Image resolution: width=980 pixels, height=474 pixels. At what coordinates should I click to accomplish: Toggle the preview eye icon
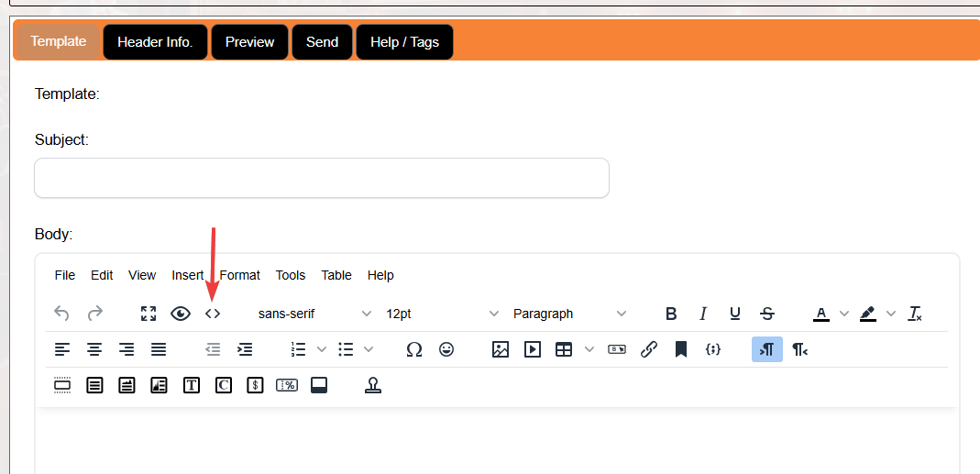click(x=181, y=314)
